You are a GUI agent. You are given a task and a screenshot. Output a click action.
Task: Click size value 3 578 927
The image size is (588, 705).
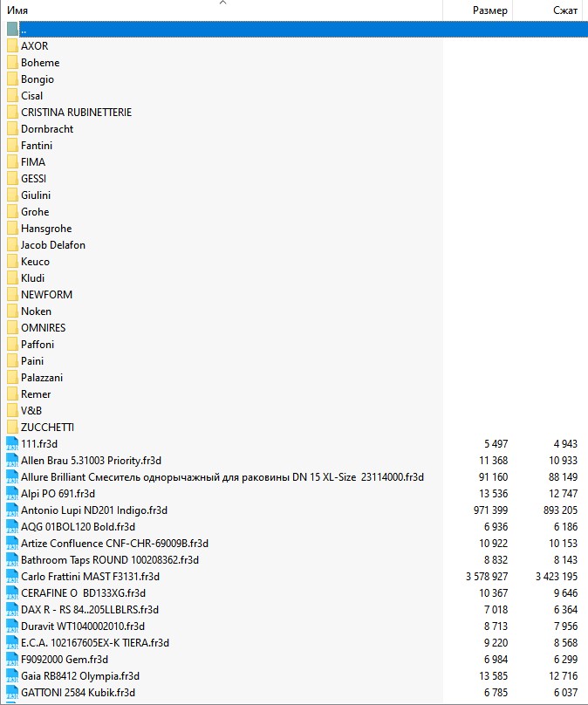pos(487,577)
